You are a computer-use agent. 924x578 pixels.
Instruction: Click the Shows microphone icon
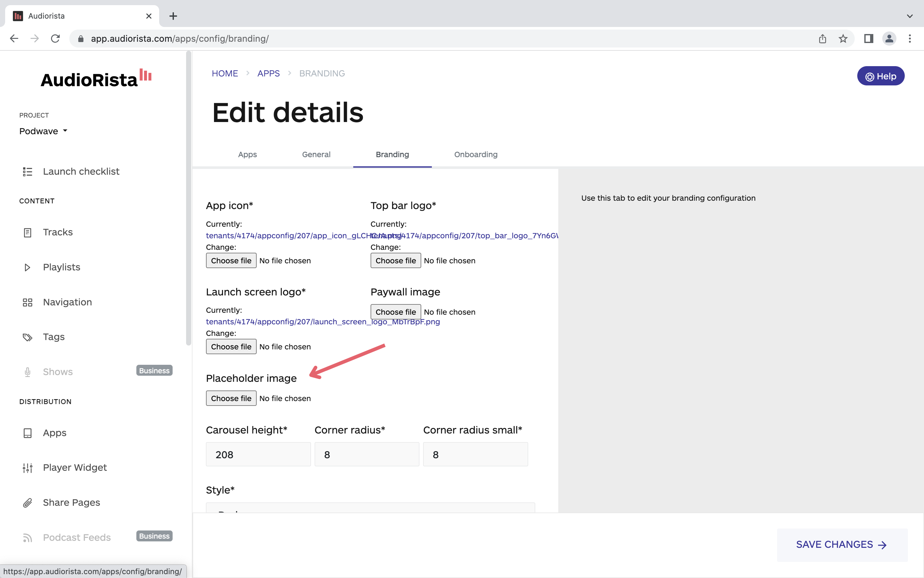click(x=28, y=372)
